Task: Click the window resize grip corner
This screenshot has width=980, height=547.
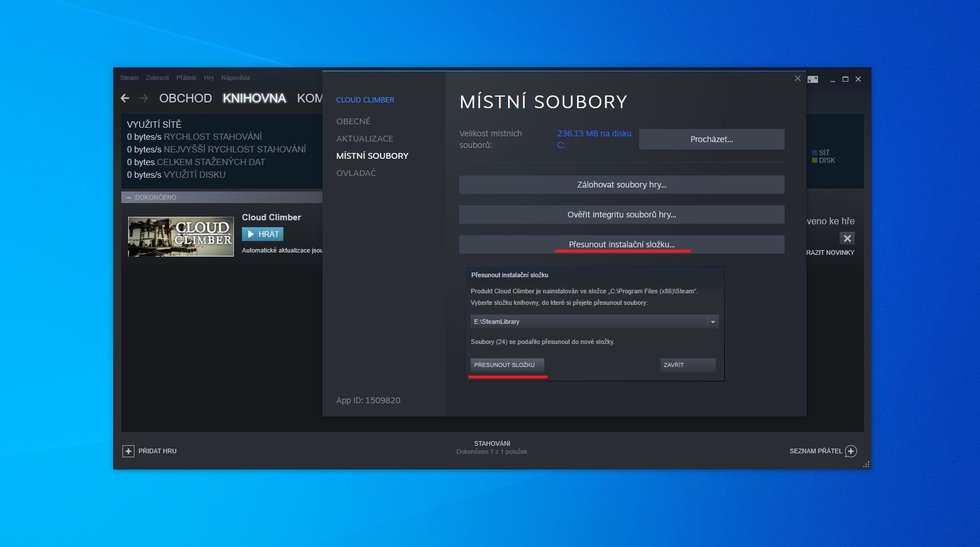Action: coord(866,464)
